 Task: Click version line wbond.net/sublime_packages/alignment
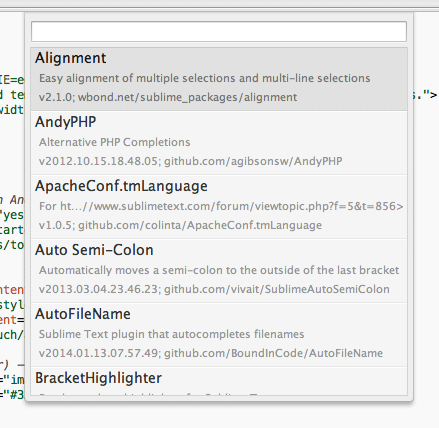[168, 97]
